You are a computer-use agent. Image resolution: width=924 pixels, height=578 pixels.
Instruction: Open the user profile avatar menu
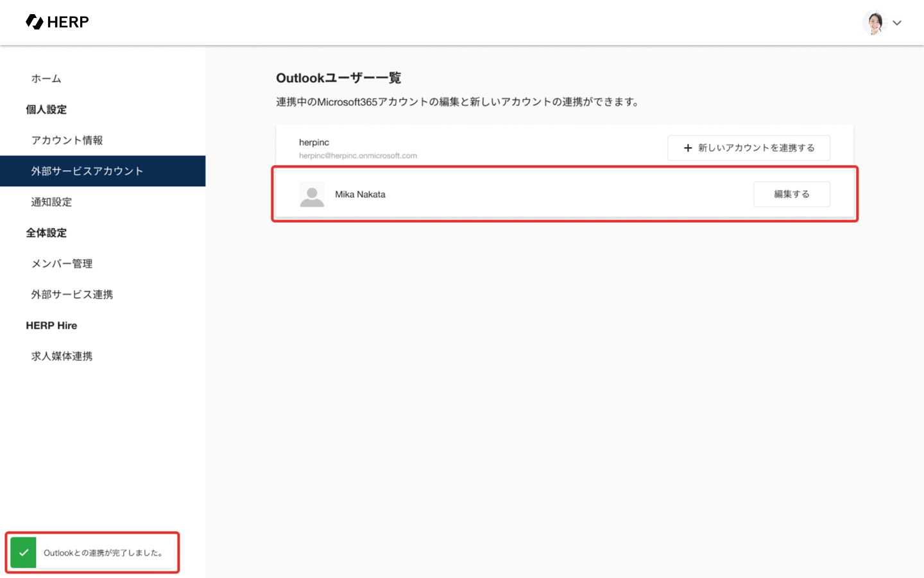[x=875, y=22]
